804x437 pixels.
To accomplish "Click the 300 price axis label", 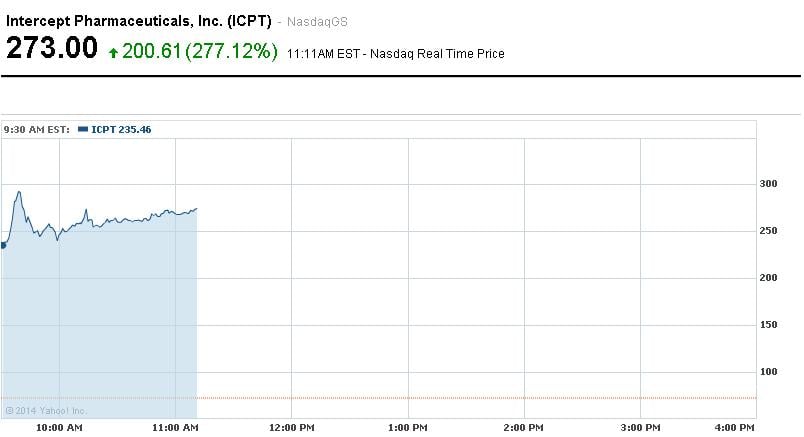I will 769,184.
